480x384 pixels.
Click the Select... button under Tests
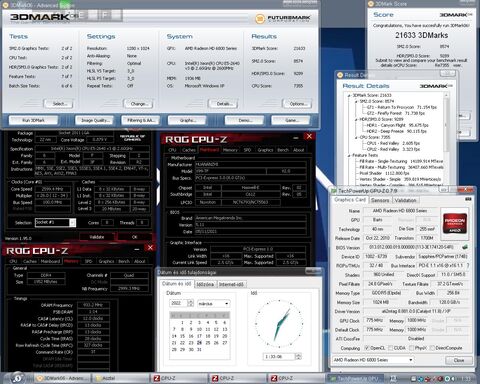(60, 104)
